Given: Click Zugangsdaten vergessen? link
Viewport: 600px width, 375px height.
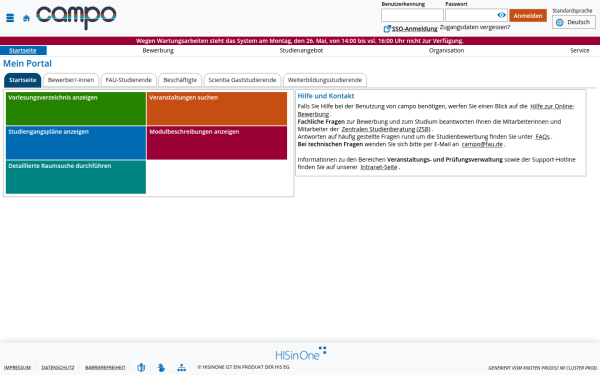Looking at the screenshot, I should click(x=475, y=27).
